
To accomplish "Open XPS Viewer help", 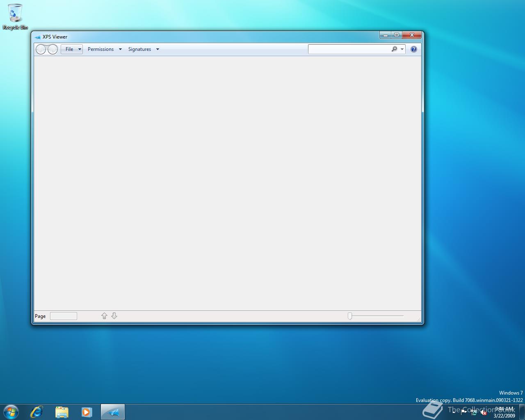I will pos(414,49).
